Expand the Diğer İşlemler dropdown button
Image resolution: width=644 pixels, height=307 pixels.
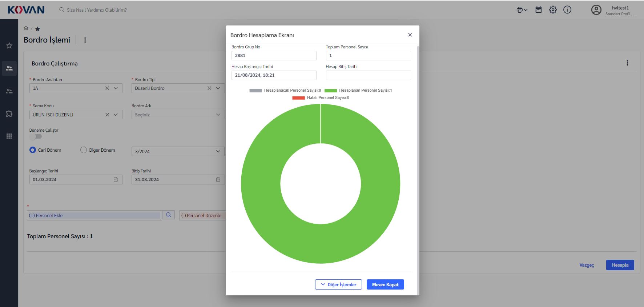click(x=338, y=284)
